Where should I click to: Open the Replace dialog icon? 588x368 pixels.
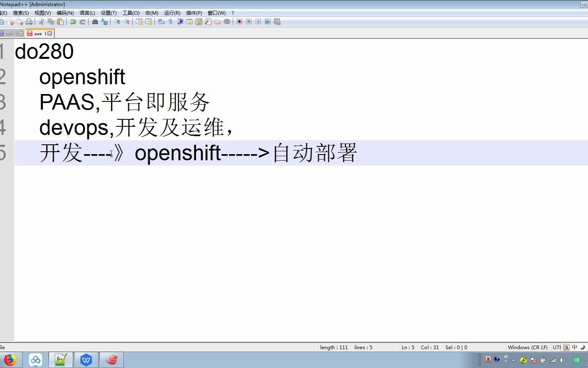tap(105, 22)
